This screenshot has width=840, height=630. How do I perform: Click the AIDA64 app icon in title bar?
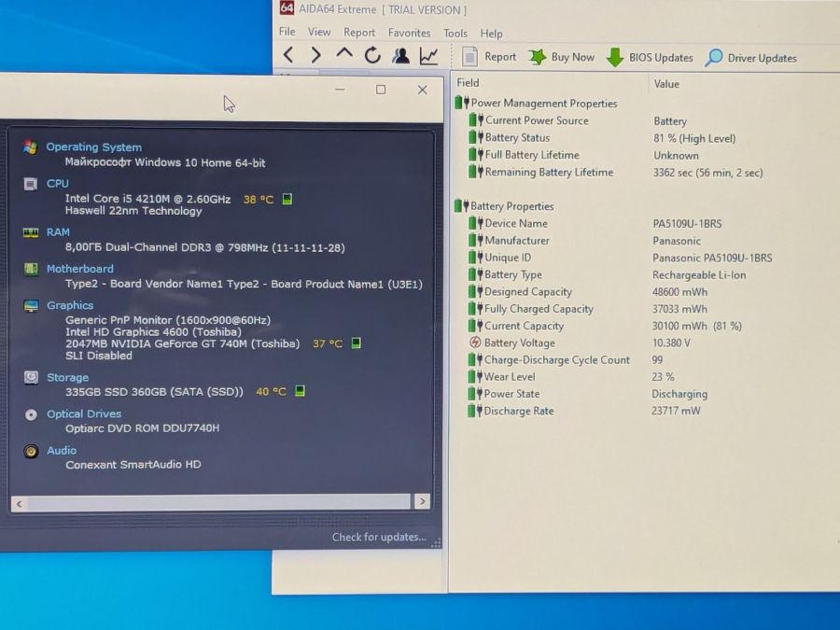[287, 8]
